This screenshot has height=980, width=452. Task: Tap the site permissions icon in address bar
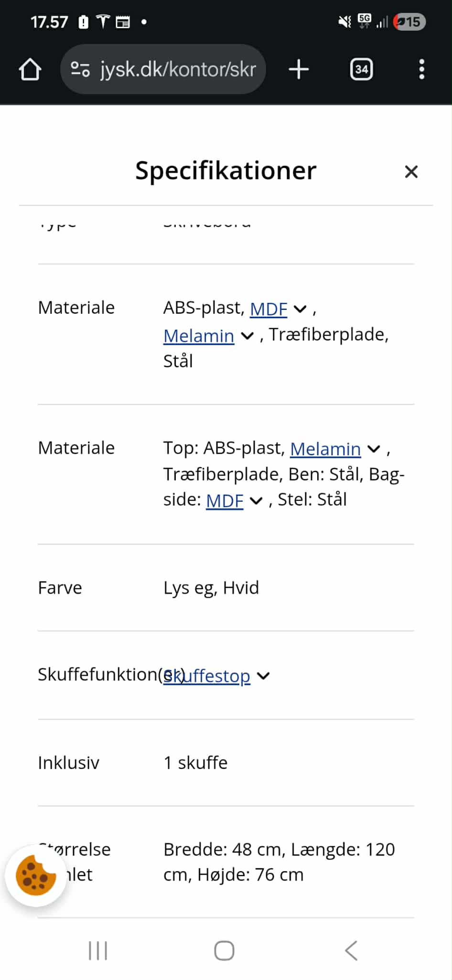tap(80, 69)
